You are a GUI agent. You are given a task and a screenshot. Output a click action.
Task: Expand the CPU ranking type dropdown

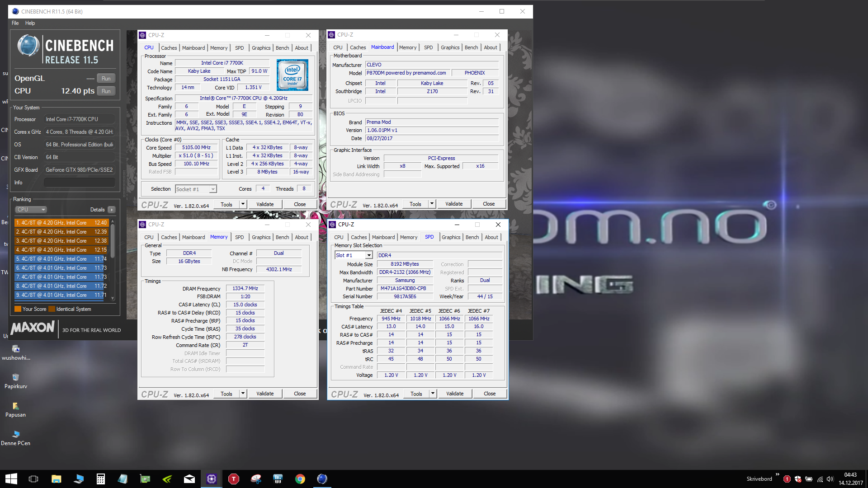coord(31,210)
